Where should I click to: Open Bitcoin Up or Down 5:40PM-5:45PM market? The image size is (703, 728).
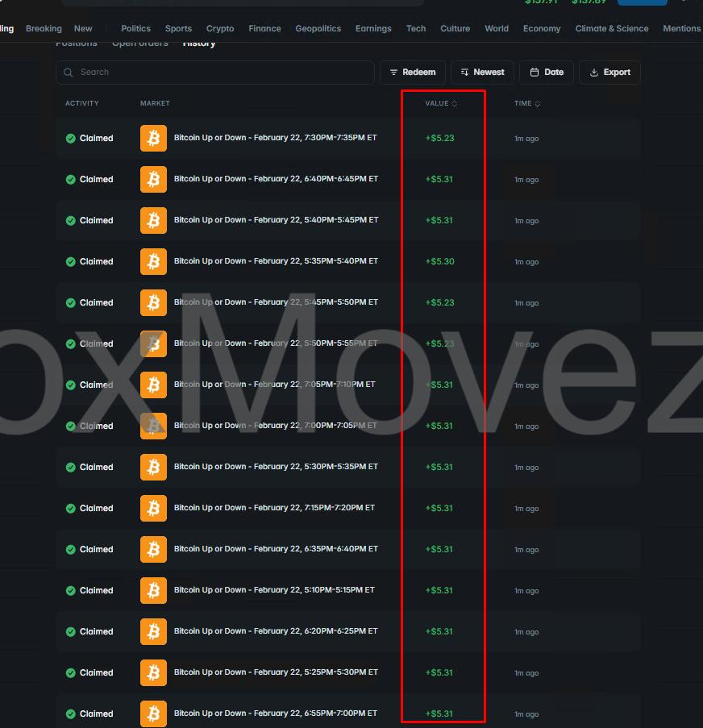pyautogui.click(x=276, y=219)
